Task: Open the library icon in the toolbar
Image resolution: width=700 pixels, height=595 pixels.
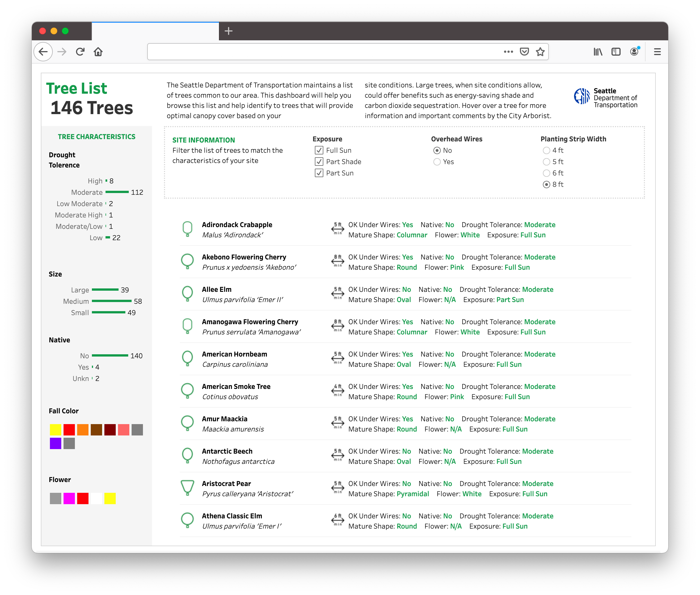Action: click(x=598, y=52)
